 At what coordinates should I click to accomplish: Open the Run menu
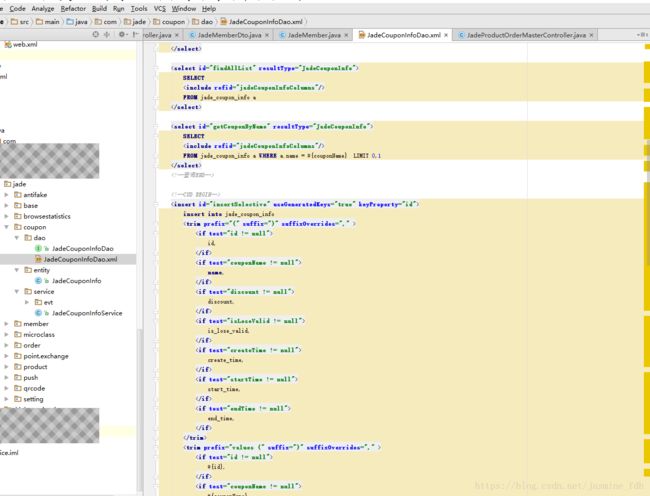119,8
